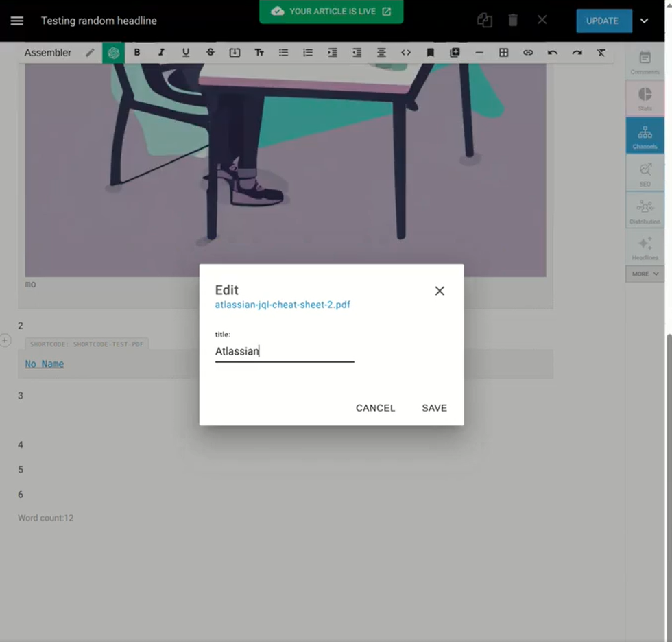Open the atlassian-jql-cheat-sheet-2.pdf link
This screenshot has height=642, width=672.
coord(283,305)
